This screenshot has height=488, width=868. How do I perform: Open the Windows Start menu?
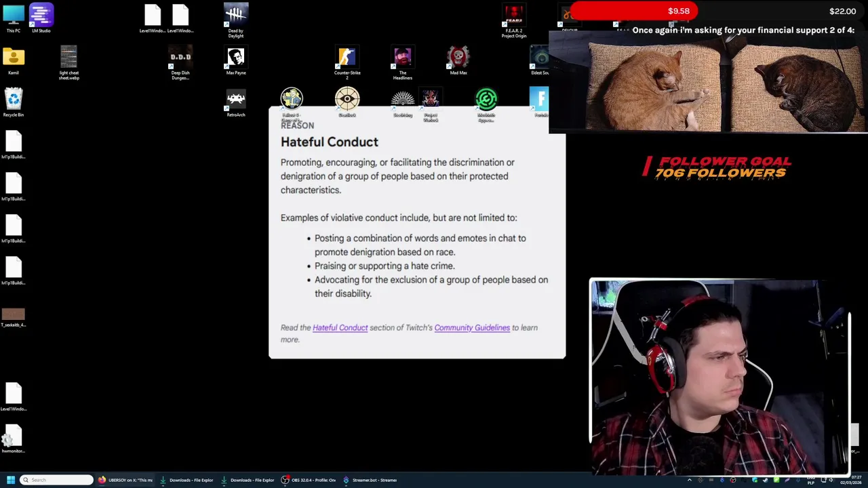(x=11, y=480)
